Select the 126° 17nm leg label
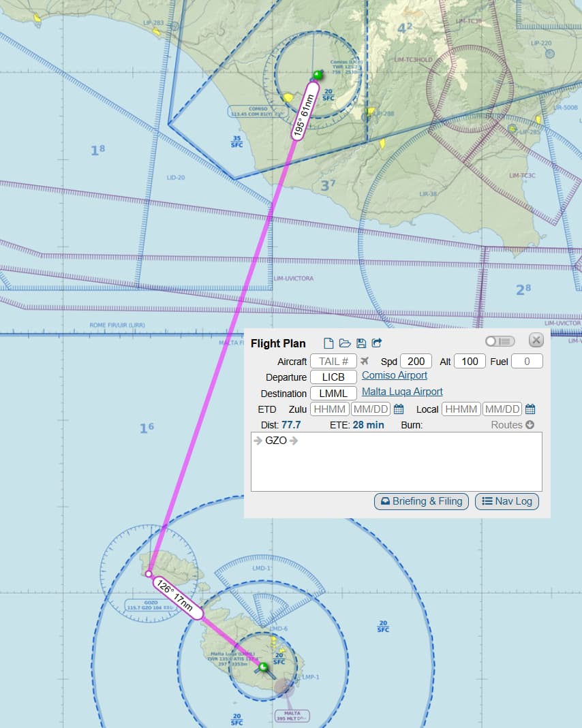This screenshot has height=728, width=582. [x=177, y=598]
